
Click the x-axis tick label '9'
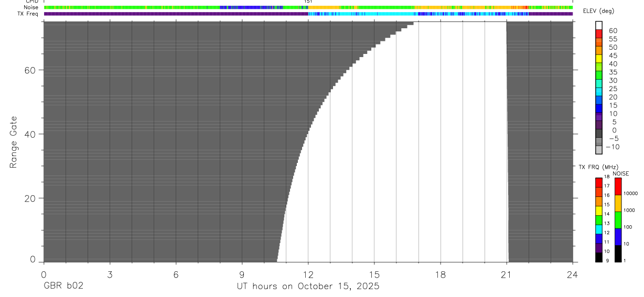(242, 274)
